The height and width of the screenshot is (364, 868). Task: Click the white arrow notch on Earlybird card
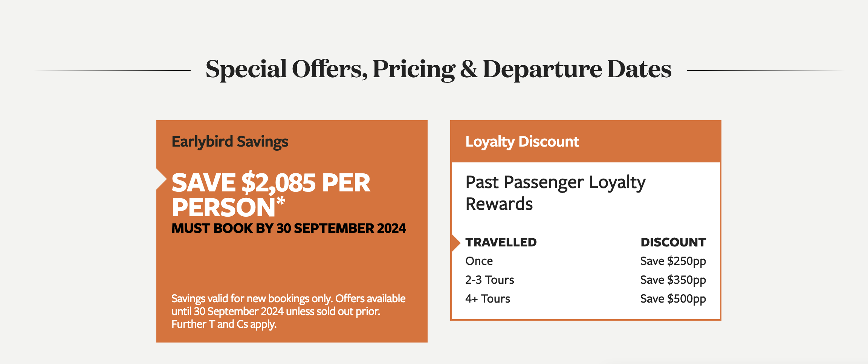pyautogui.click(x=161, y=179)
